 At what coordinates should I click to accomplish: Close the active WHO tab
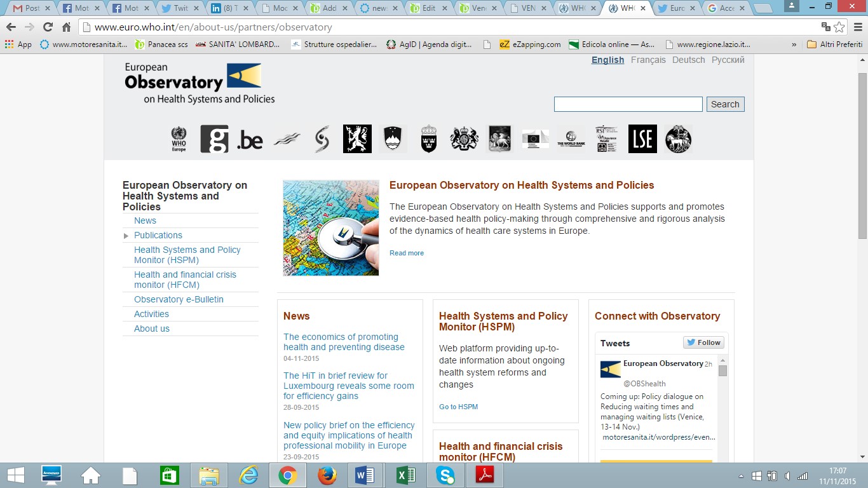coord(642,8)
